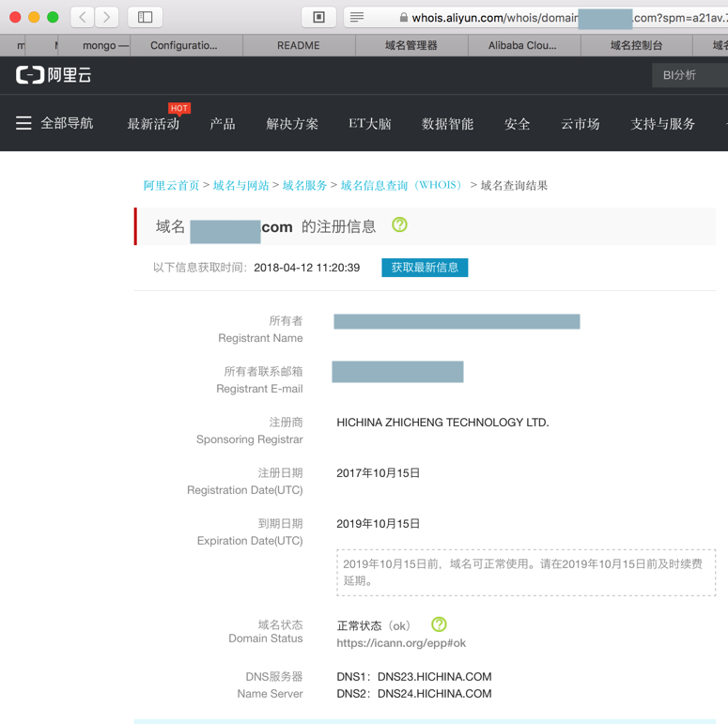Open ET大脑 menu item
Viewport: 728px width, 724px height.
370,124
